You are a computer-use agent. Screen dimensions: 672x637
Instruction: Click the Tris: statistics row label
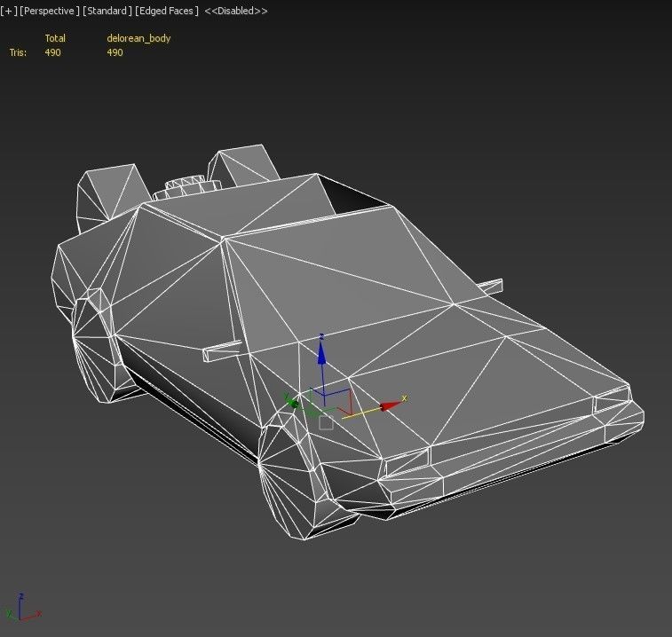tap(18, 52)
